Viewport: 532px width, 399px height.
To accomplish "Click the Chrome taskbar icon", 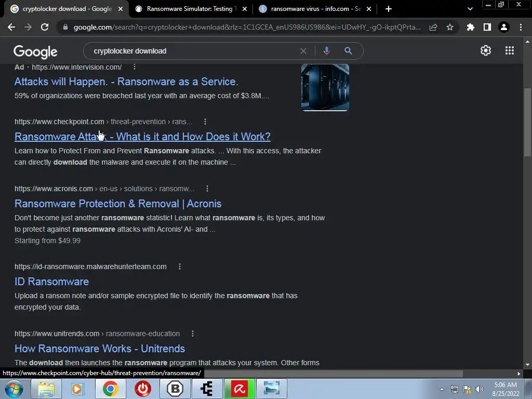I will (x=110, y=389).
